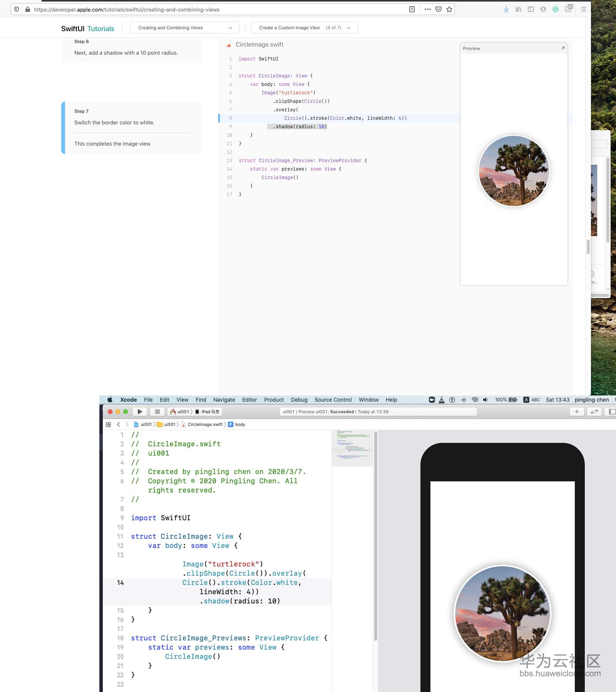Click battery status in menu bar
This screenshot has height=692, width=616.
coord(506,400)
